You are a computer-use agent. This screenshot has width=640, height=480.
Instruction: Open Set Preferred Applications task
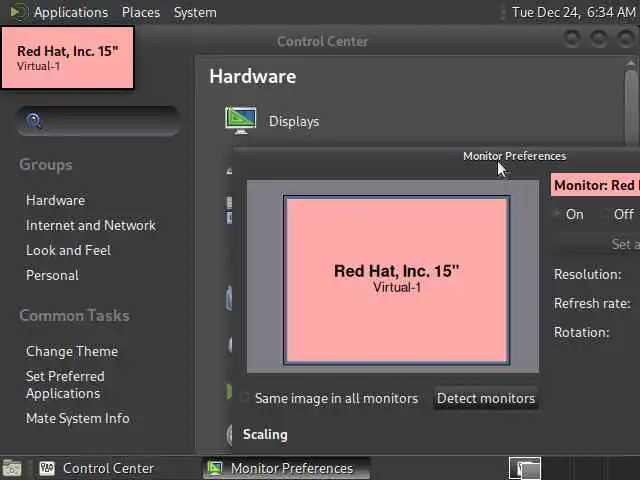tap(65, 384)
